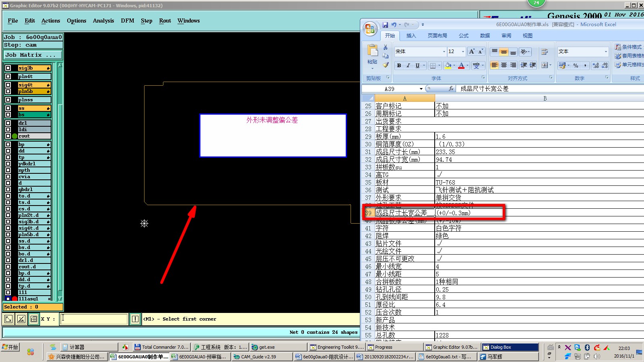The width and height of the screenshot is (644, 362).
Task: Click the Windows 开始 start button
Action: click(10, 347)
